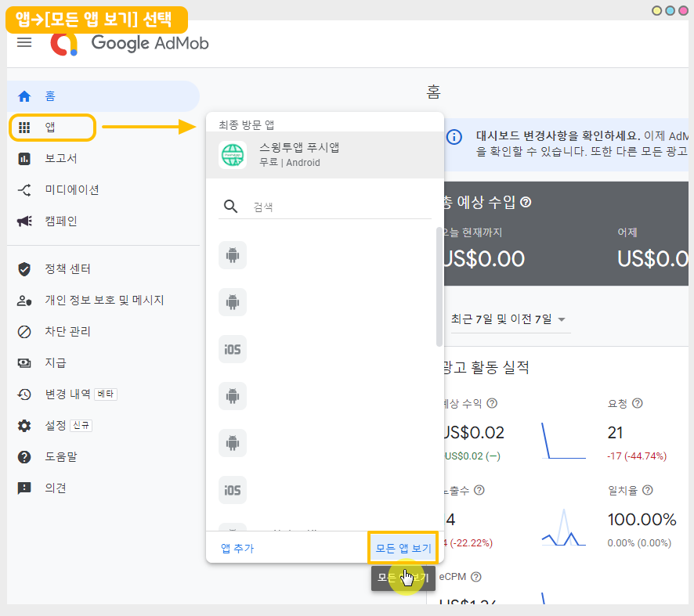Open 설정 settings gear item
The image size is (694, 616).
pos(55,426)
